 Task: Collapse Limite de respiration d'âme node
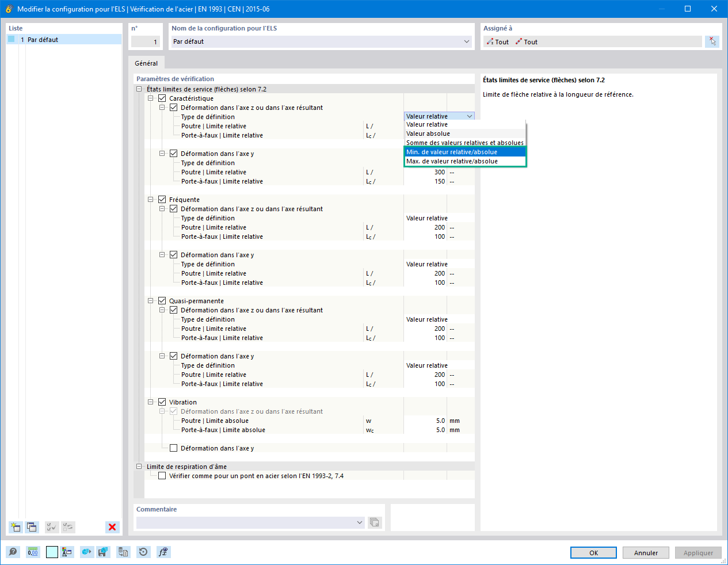pyautogui.click(x=139, y=467)
